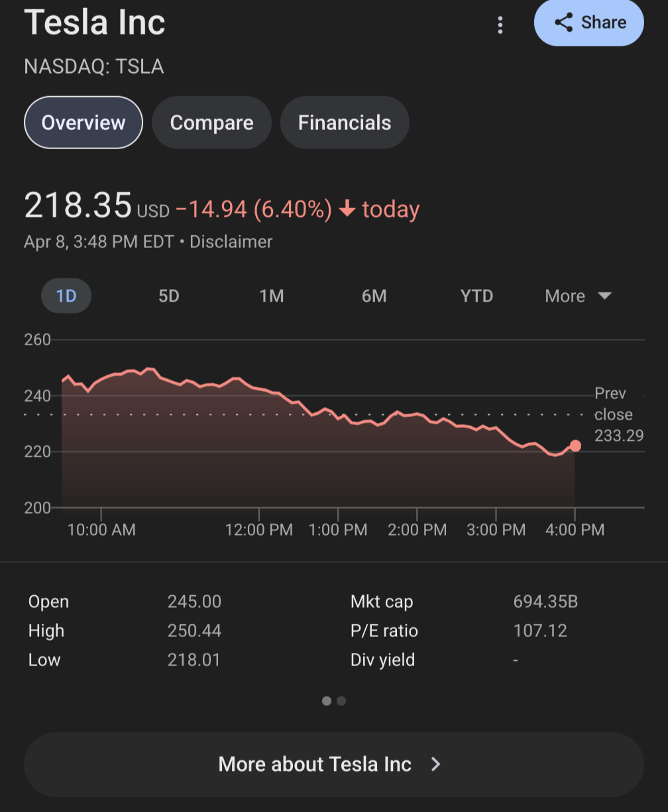Screen dimensions: 668x812
Task: Open More about Tesla Inc
Action: click(x=334, y=764)
